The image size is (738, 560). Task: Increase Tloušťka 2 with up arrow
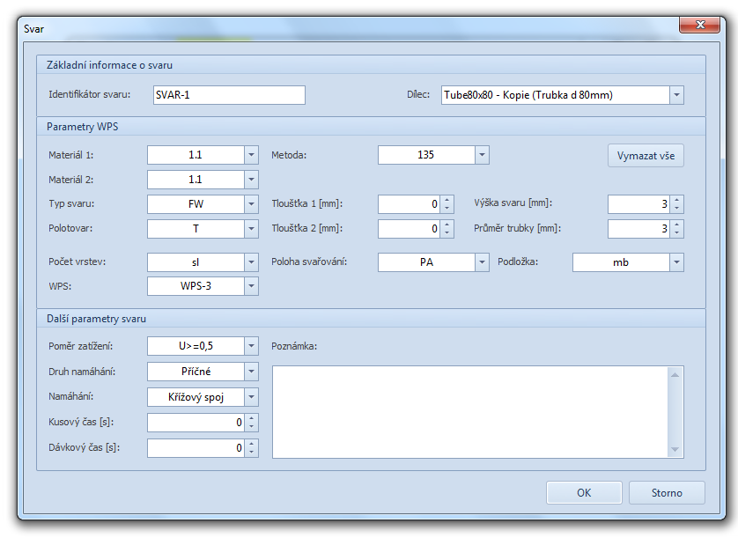(x=447, y=225)
